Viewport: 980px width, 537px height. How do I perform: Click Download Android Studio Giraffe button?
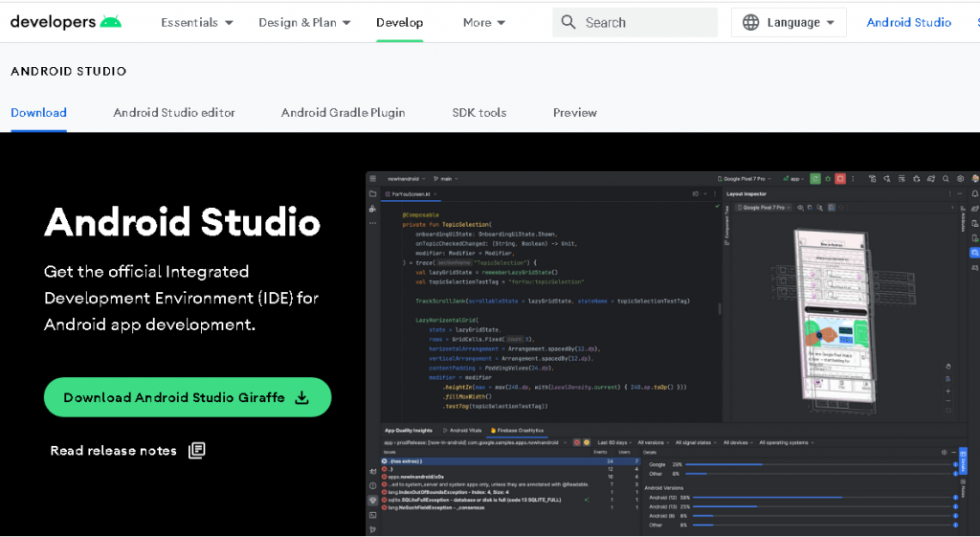(188, 397)
